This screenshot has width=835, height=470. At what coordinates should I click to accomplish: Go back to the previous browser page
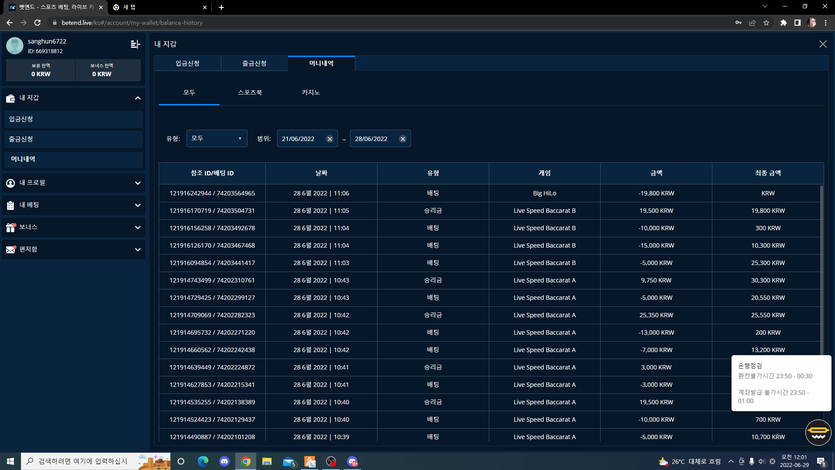coord(9,23)
